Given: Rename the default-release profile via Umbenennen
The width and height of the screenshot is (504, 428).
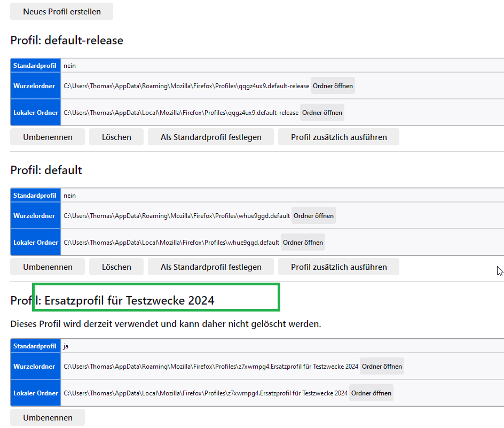Looking at the screenshot, I should pos(48,137).
